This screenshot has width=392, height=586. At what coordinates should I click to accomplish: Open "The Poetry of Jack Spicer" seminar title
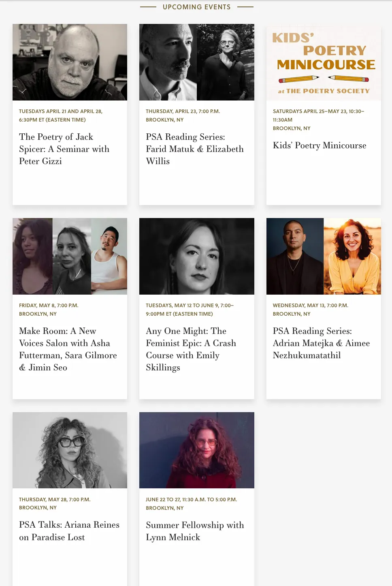click(x=64, y=149)
